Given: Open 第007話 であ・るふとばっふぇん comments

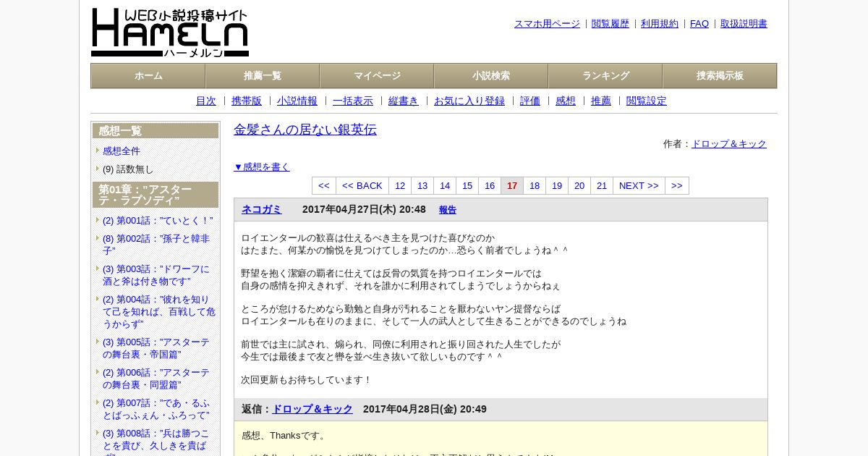Looking at the screenshot, I should click(x=156, y=409).
